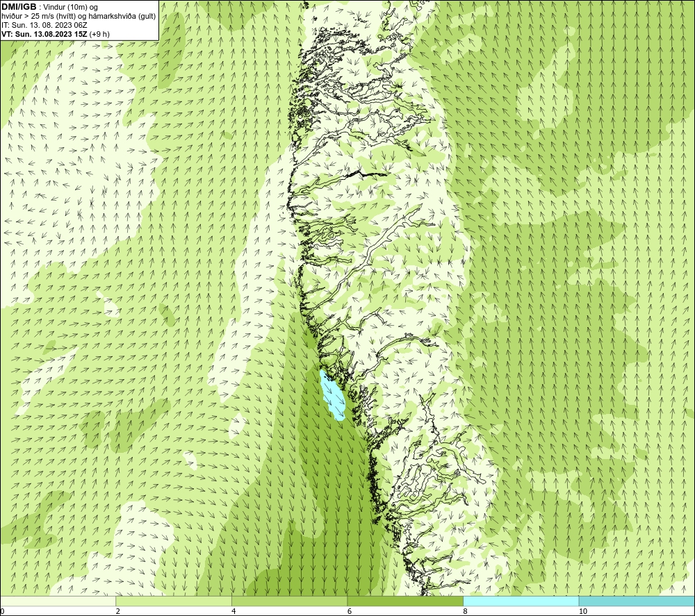Click the 'VT: Sun. 13.08.2023 15Z' line

tap(44, 33)
